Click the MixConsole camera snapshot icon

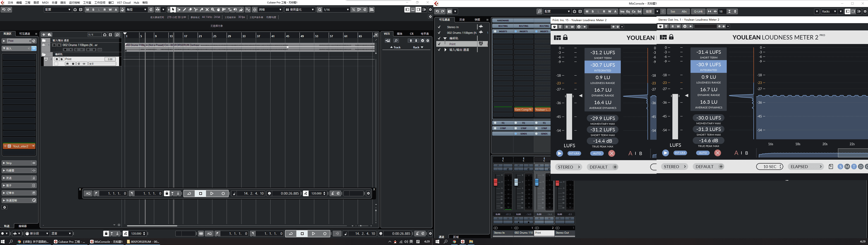(449, 12)
